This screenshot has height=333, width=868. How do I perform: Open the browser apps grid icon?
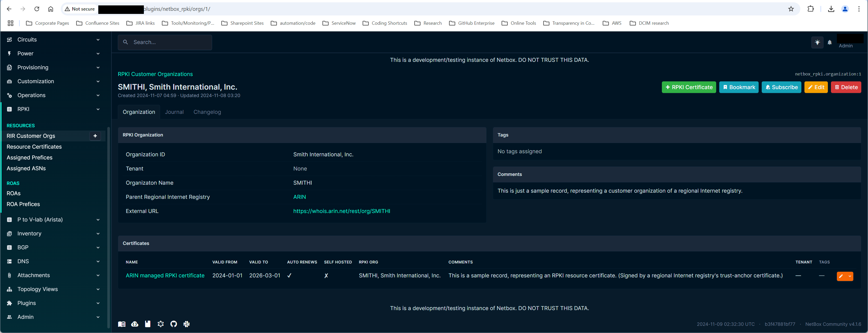(x=11, y=23)
